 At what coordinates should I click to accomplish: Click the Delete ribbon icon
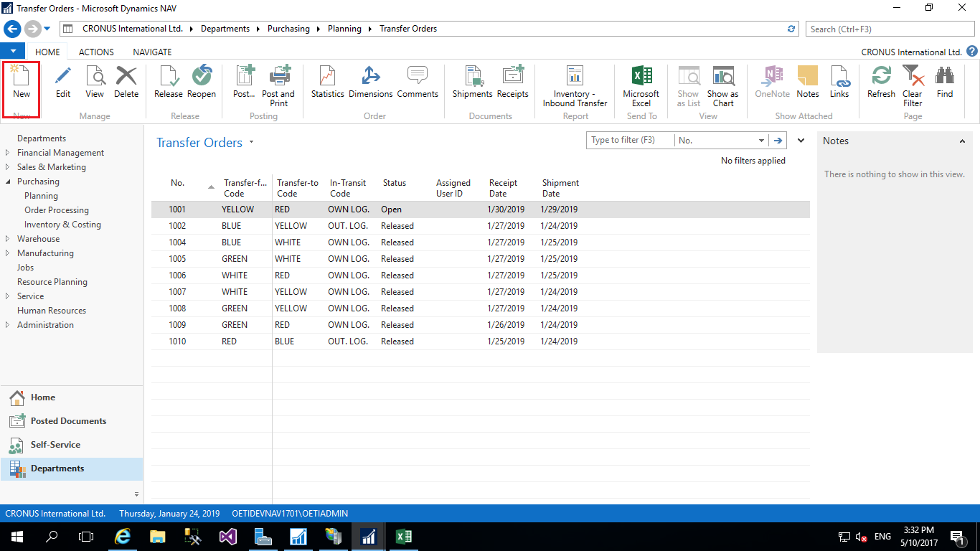[x=126, y=83]
